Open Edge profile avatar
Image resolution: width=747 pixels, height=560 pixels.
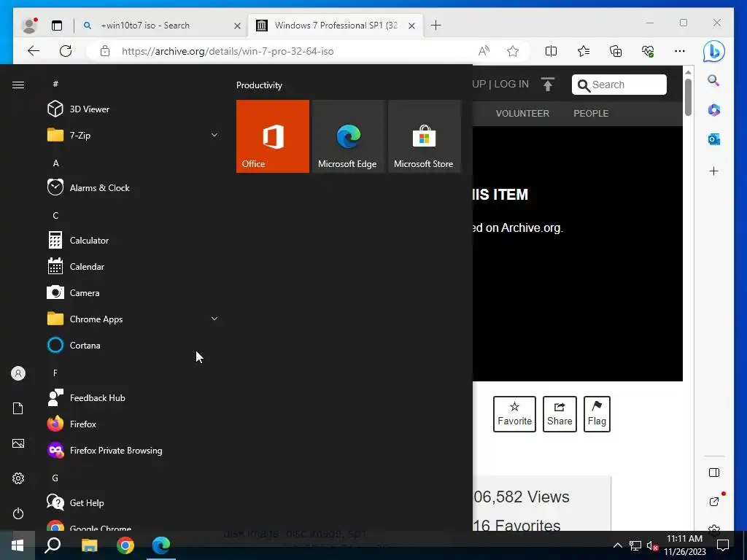(x=29, y=26)
